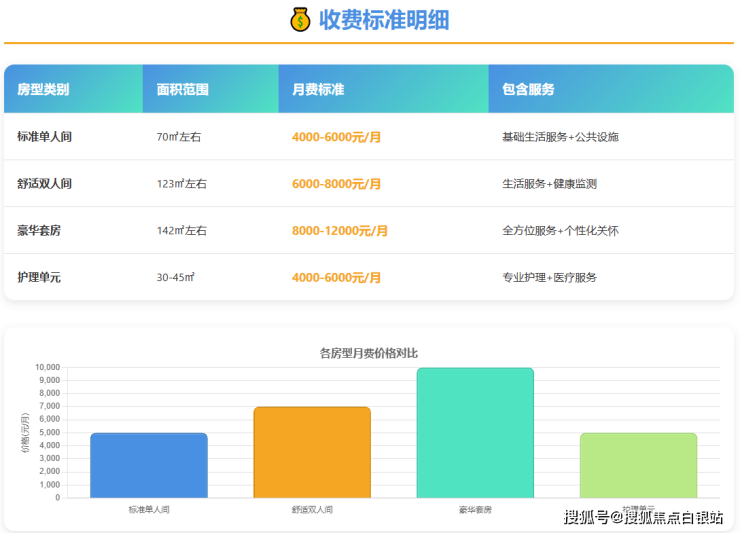The height and width of the screenshot is (533, 740).
Task: Click the 4000-6000元/月 price in 护理单元 row
Action: click(x=336, y=277)
